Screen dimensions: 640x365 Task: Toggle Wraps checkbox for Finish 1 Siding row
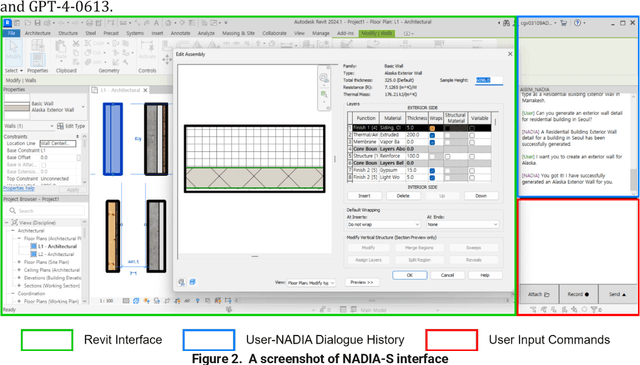pyautogui.click(x=432, y=128)
